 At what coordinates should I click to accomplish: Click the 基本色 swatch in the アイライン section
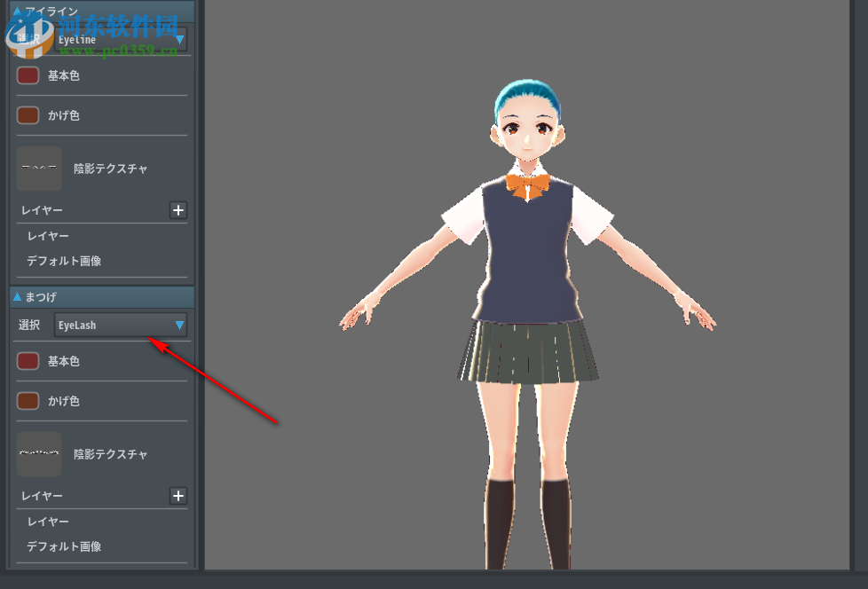click(28, 75)
